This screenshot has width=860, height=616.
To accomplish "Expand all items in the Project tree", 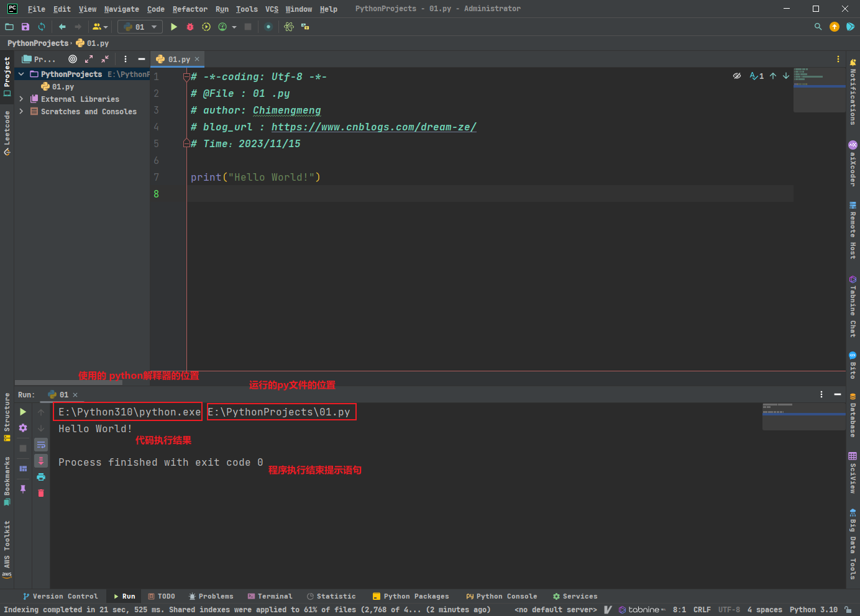I will (x=89, y=59).
